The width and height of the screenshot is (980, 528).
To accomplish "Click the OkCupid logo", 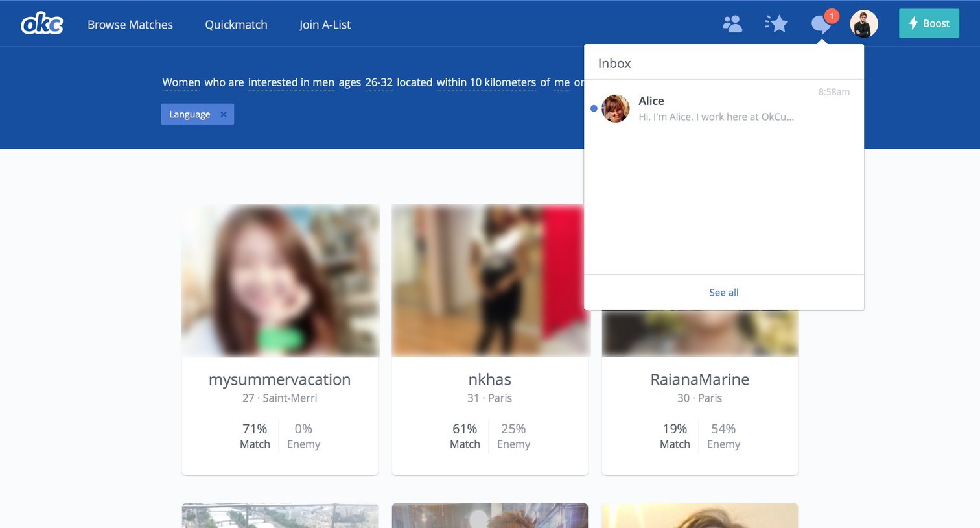I will click(x=42, y=23).
